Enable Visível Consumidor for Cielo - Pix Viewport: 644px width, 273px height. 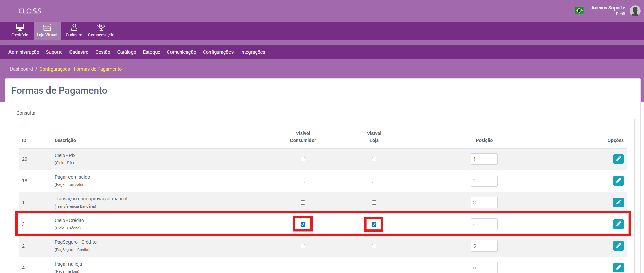[x=303, y=159]
